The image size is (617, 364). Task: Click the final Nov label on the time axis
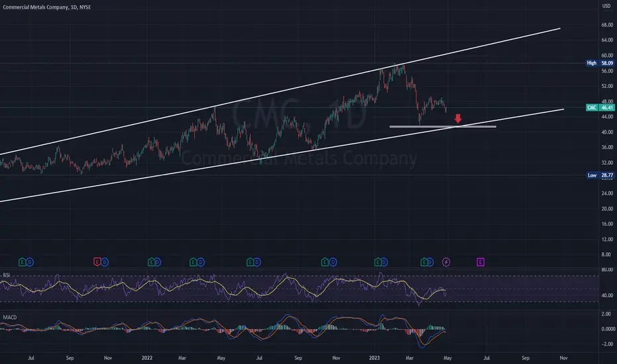click(563, 357)
